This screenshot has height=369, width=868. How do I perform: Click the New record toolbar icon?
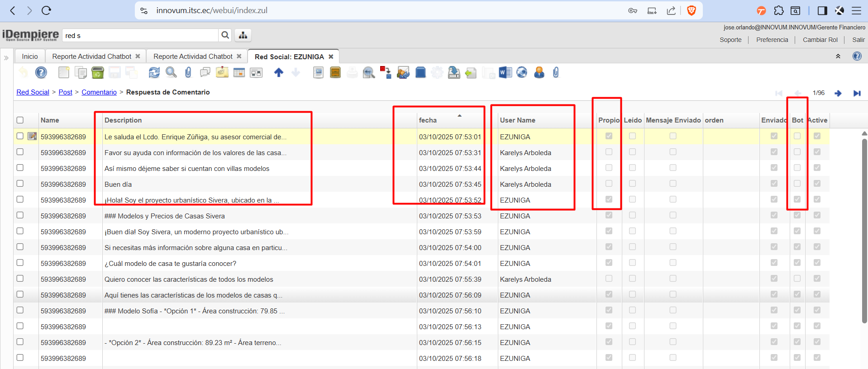tap(64, 72)
